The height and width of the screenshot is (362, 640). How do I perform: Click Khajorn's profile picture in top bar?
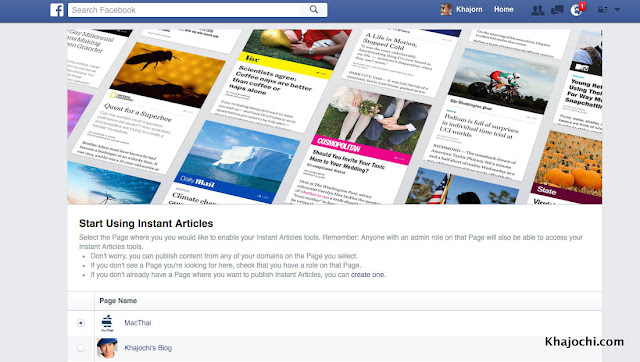coord(446,9)
